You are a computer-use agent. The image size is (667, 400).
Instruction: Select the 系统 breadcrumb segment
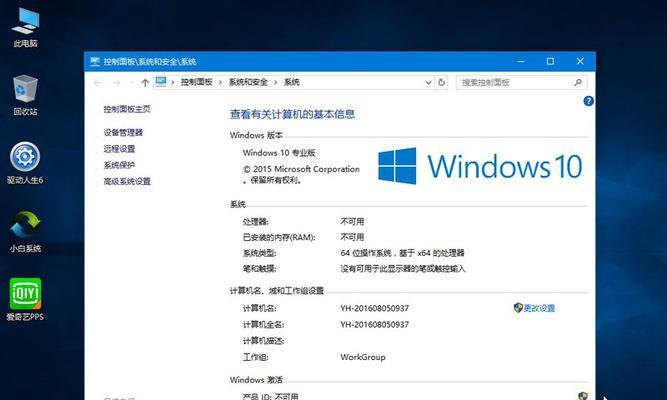[292, 82]
